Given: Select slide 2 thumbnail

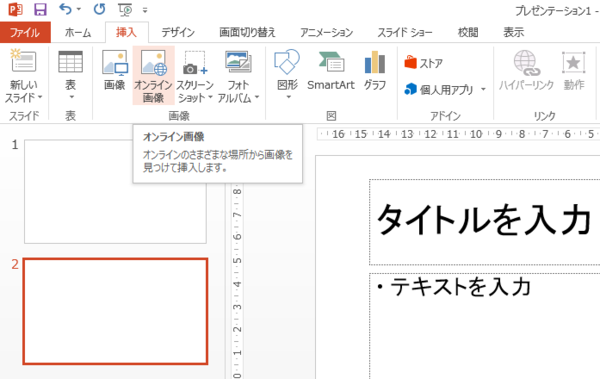Looking at the screenshot, I should pos(115,311).
